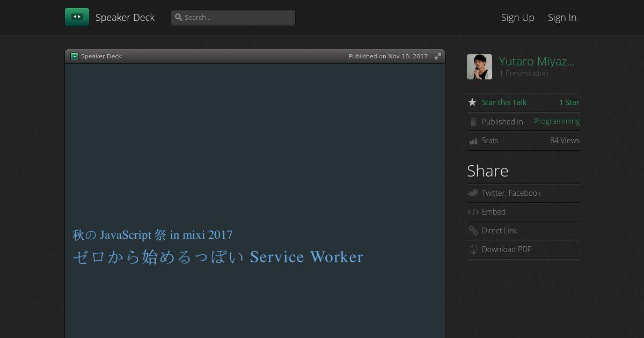The image size is (644, 338).
Task: Click the Twitter bird share icon
Action: click(x=473, y=193)
